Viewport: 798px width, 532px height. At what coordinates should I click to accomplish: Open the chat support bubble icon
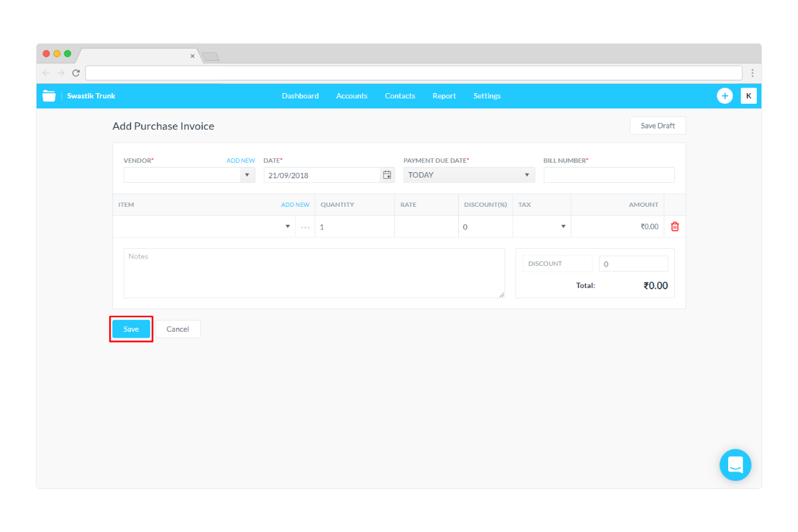[735, 465]
